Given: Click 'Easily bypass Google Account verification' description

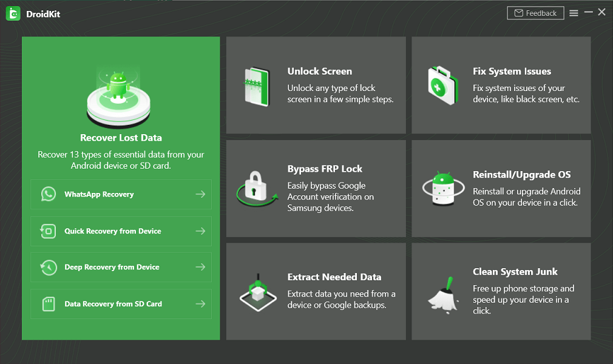Looking at the screenshot, I should (331, 197).
